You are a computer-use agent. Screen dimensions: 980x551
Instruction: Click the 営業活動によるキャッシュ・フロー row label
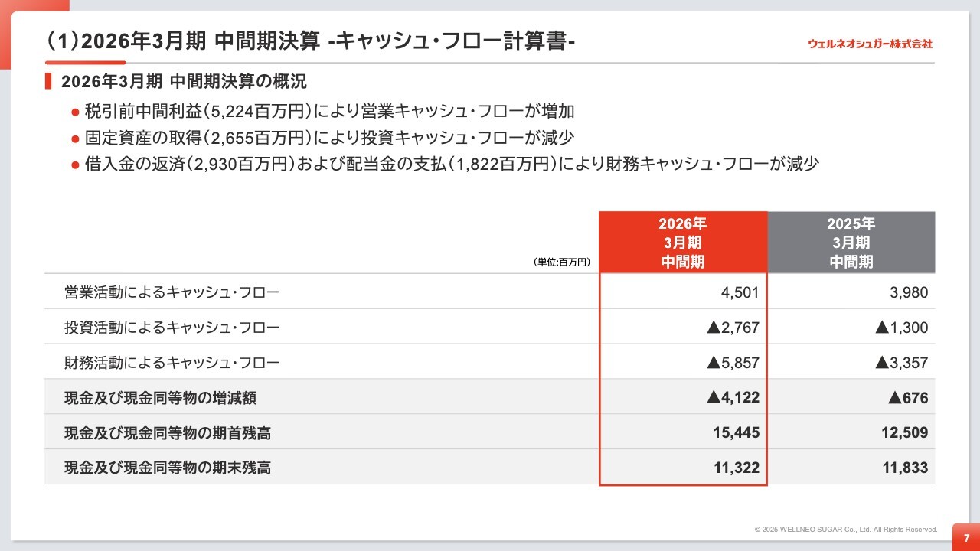(172, 292)
